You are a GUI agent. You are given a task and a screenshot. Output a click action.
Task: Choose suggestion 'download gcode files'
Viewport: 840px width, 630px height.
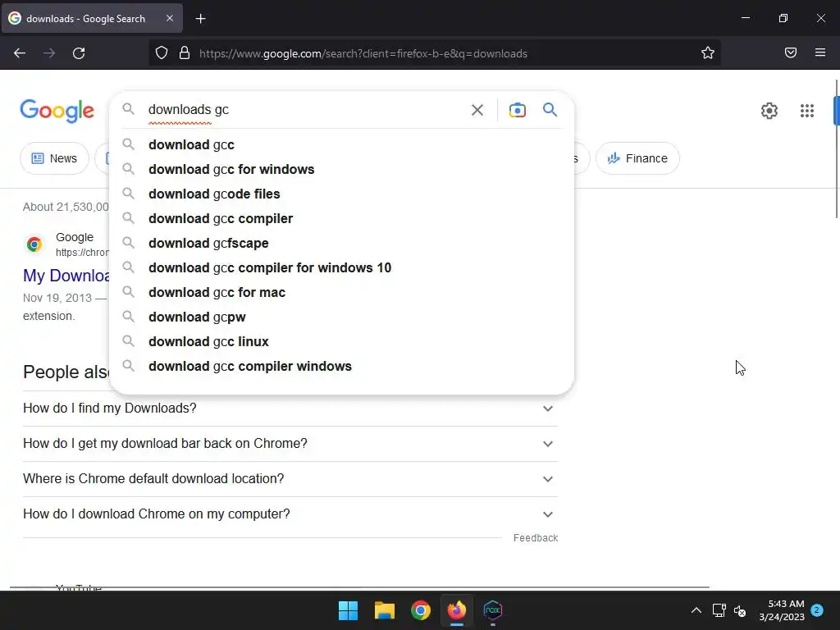(x=341, y=194)
